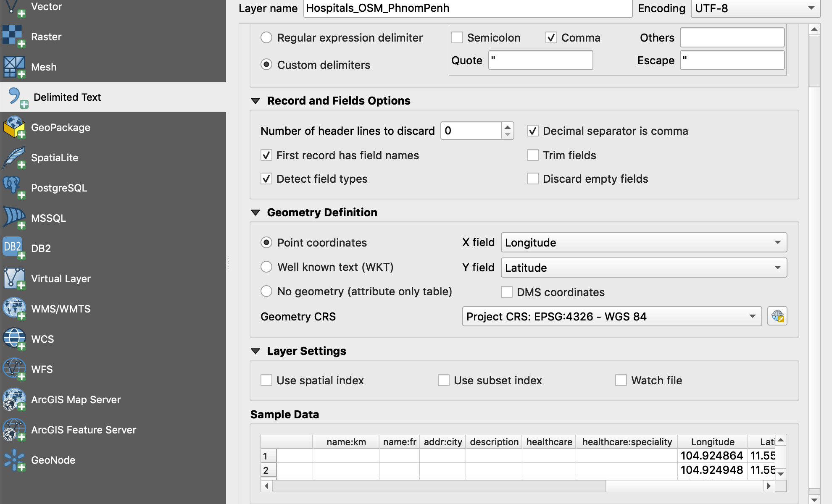Collapse the Geometry Definition section
The width and height of the screenshot is (832, 504).
[255, 213]
